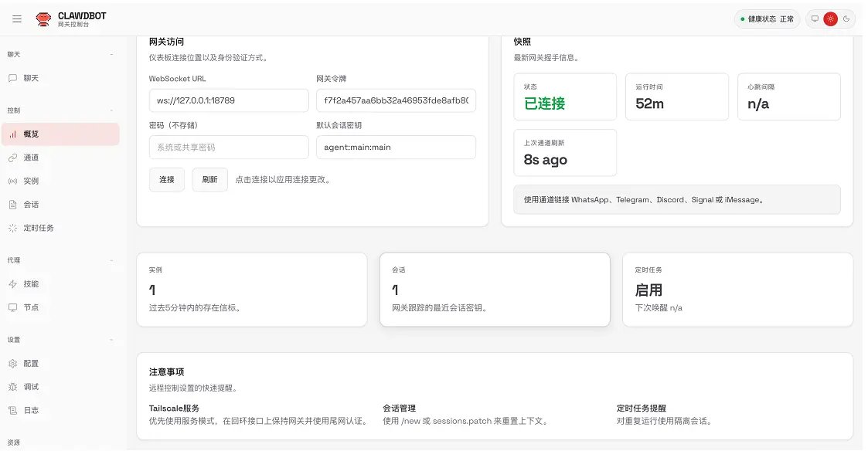Click the 刷新 button
868x451 pixels.
pos(209,178)
